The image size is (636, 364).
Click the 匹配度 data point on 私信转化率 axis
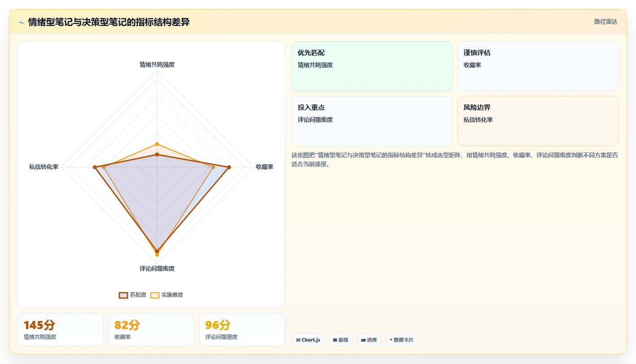(x=95, y=167)
